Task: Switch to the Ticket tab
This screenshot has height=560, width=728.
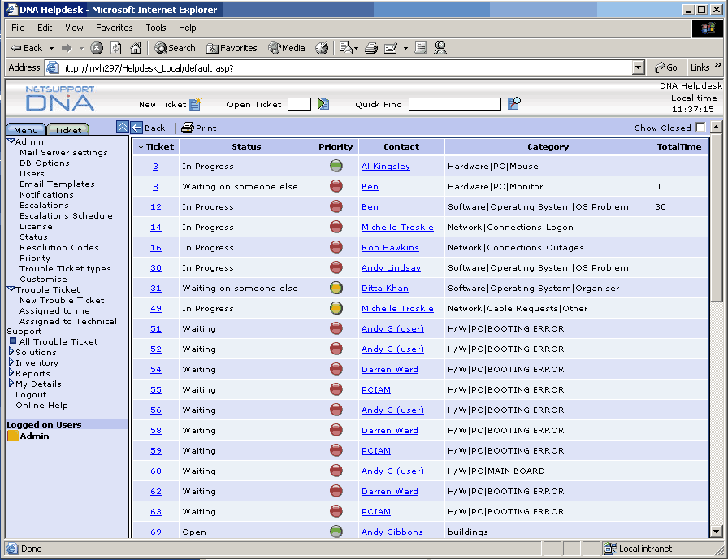Action: [x=67, y=129]
